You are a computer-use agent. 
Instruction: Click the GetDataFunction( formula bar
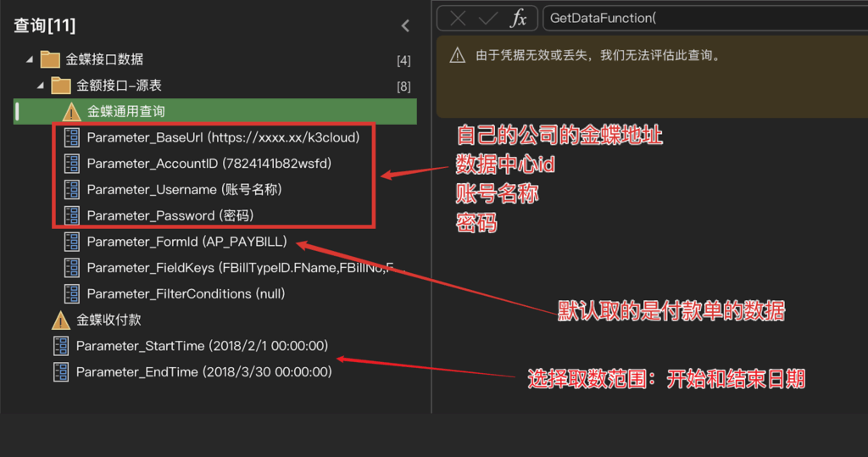(x=706, y=19)
